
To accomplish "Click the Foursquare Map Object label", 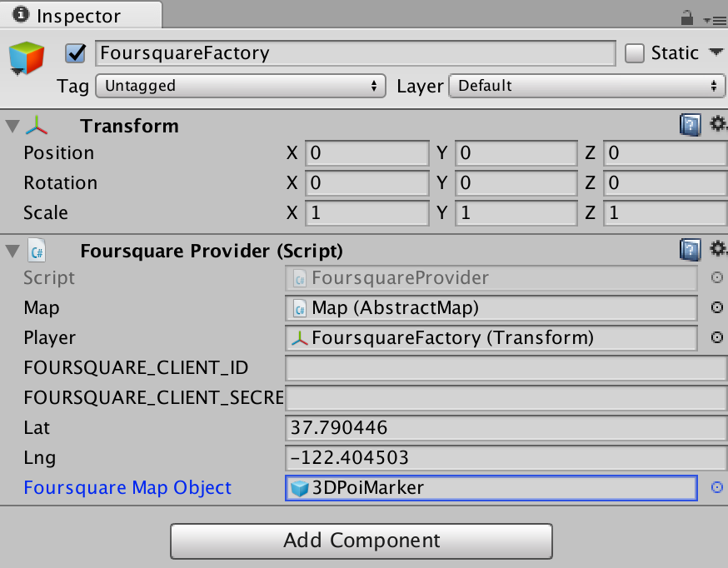I will tap(127, 488).
